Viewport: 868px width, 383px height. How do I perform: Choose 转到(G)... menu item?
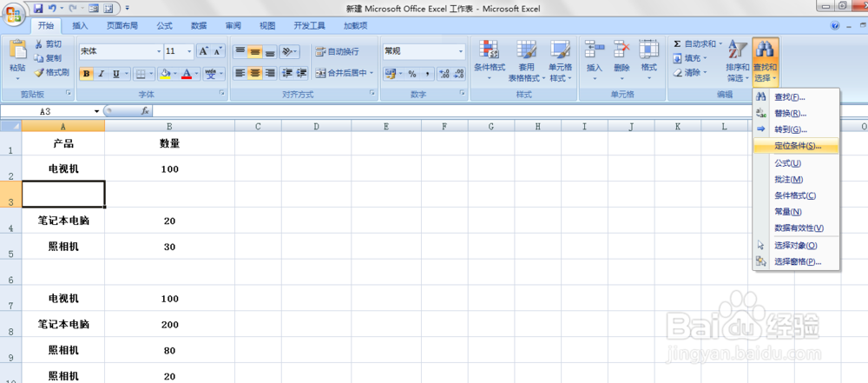[796, 129]
